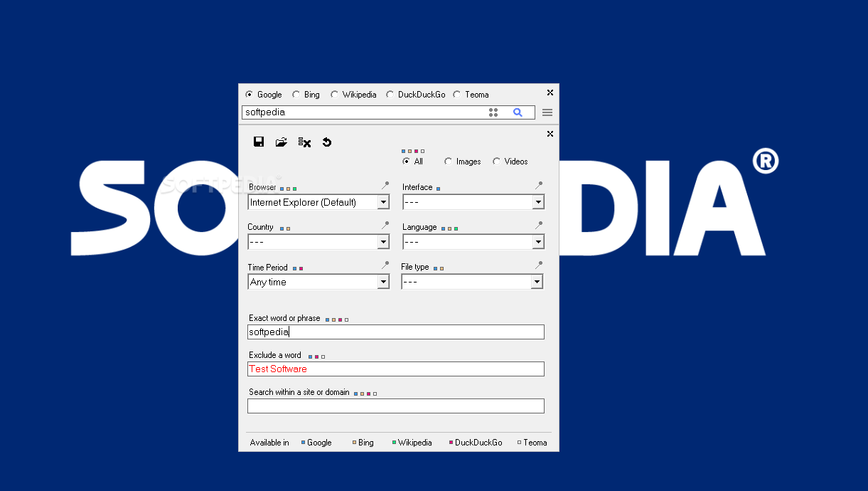Expand the Time Period dropdown
The width and height of the screenshot is (868, 491).
[383, 283]
